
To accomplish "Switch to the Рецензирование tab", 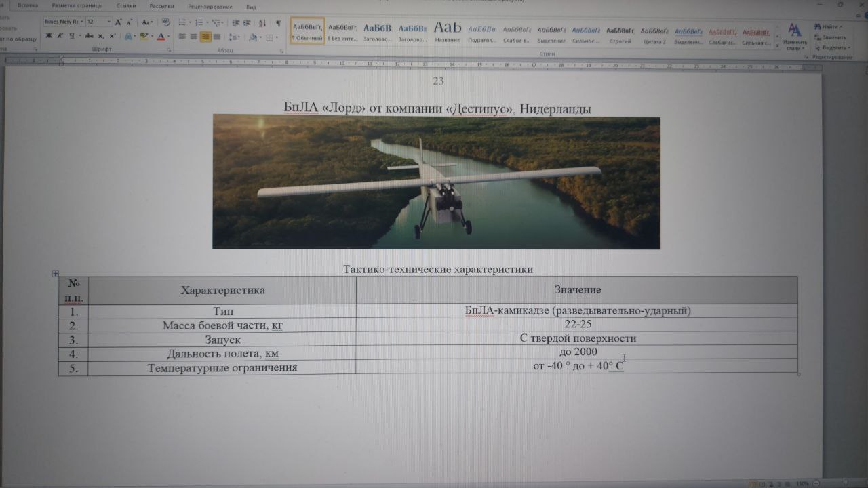I will point(212,7).
